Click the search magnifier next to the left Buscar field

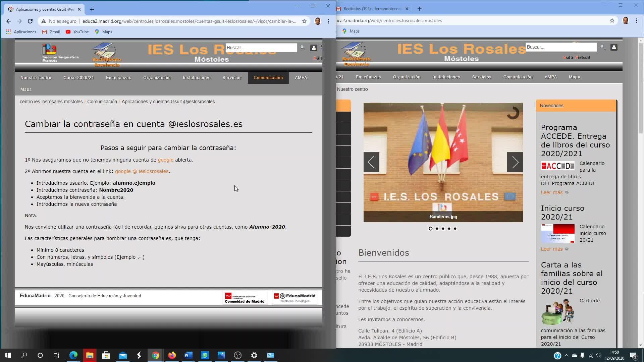[x=303, y=48]
